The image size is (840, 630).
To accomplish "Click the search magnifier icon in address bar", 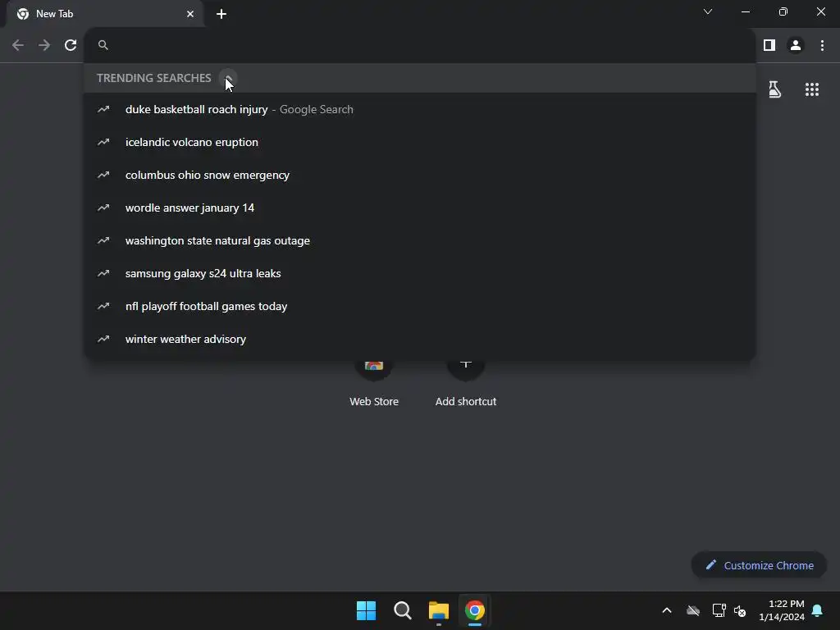I will pyautogui.click(x=103, y=46).
